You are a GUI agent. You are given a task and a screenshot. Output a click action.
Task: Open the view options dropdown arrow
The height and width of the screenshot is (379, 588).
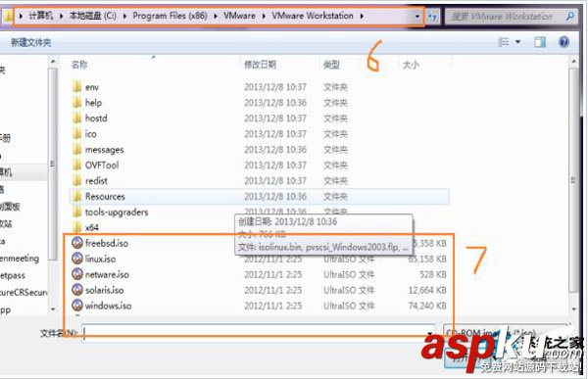coord(517,42)
